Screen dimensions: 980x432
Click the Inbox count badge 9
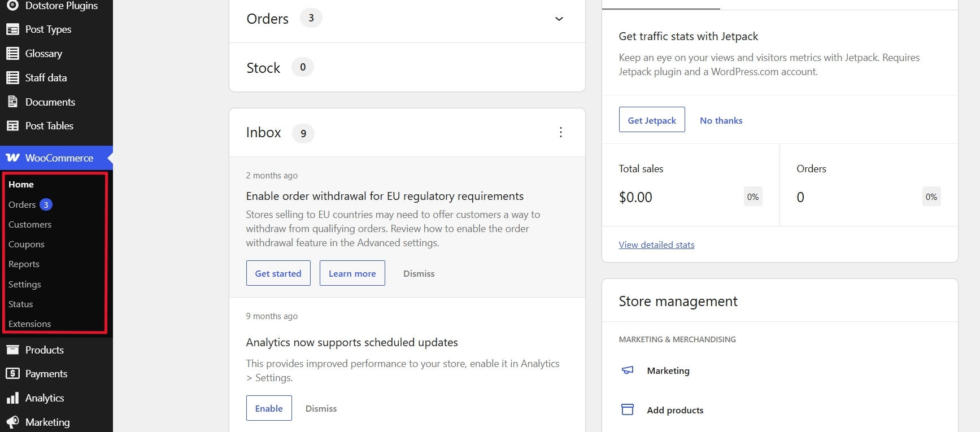[303, 133]
